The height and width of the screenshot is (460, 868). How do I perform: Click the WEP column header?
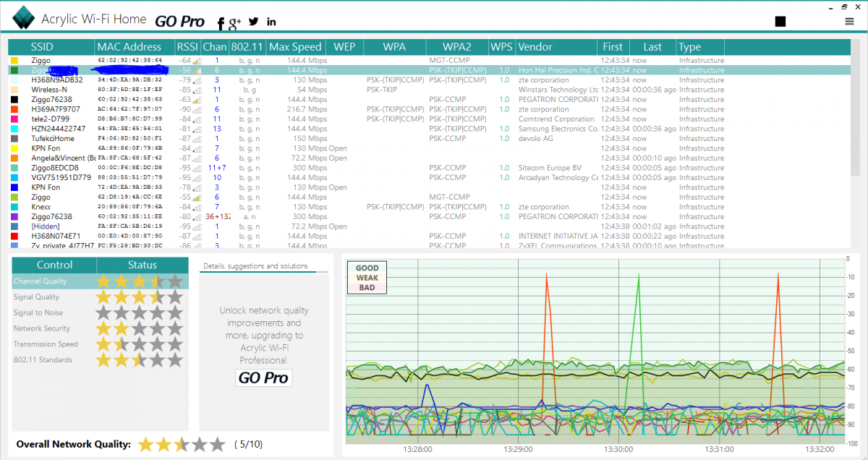(344, 47)
